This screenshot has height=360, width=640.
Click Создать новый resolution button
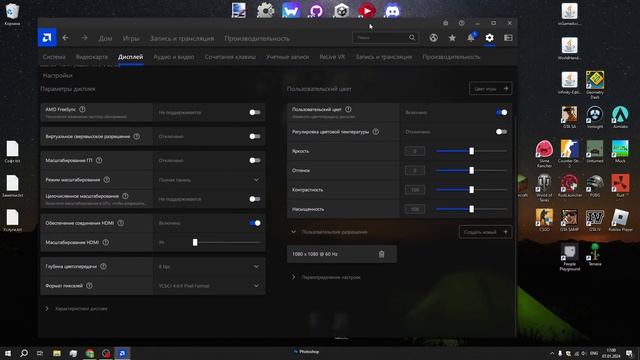(x=485, y=232)
